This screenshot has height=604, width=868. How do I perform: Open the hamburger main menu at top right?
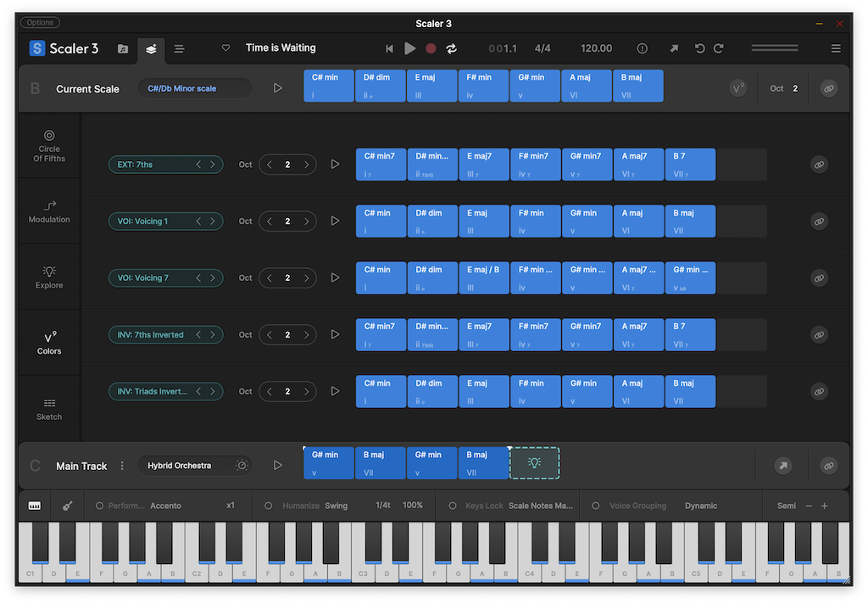coord(836,48)
